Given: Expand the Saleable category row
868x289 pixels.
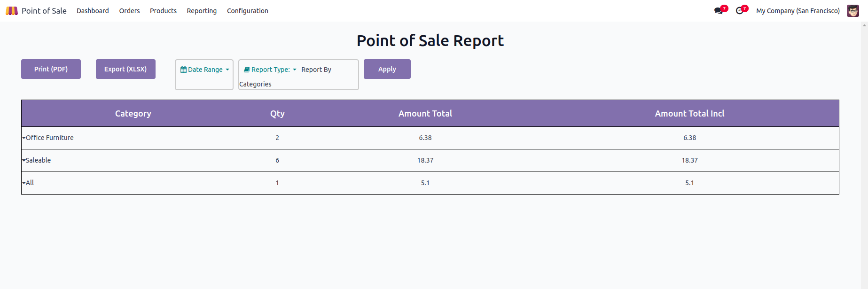Looking at the screenshot, I should (x=24, y=160).
